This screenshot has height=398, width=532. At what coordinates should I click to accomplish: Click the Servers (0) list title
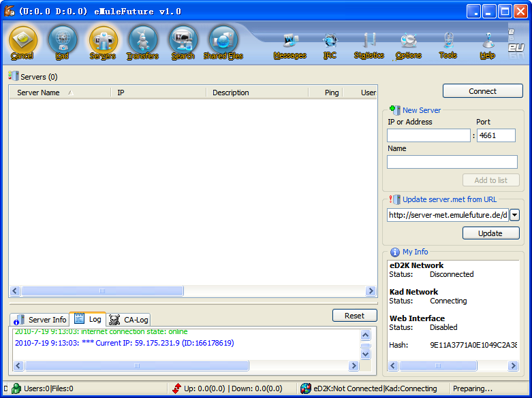(x=39, y=77)
